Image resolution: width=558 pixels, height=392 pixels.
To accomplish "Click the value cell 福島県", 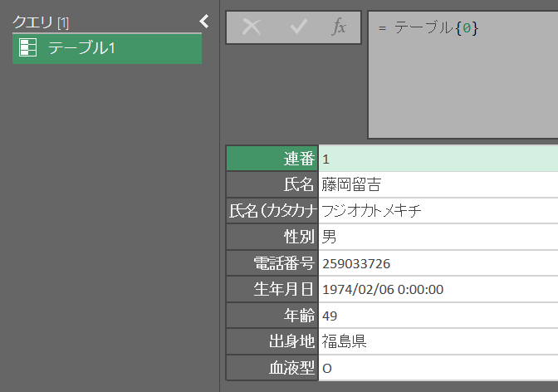I will [345, 341].
